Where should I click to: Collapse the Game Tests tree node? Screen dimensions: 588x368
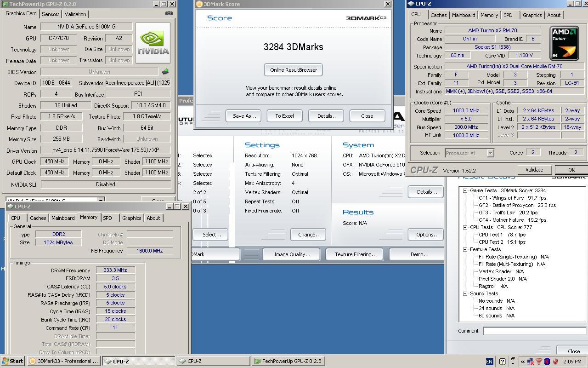coord(465,190)
